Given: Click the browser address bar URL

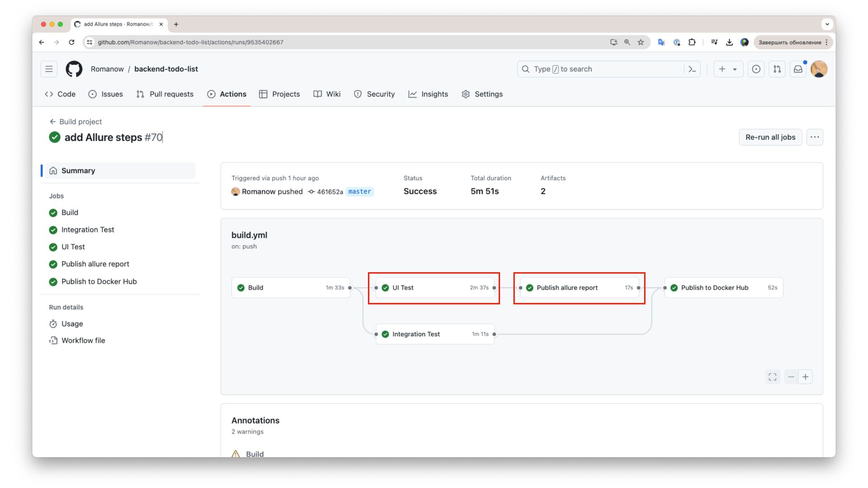Looking at the screenshot, I should tap(190, 42).
